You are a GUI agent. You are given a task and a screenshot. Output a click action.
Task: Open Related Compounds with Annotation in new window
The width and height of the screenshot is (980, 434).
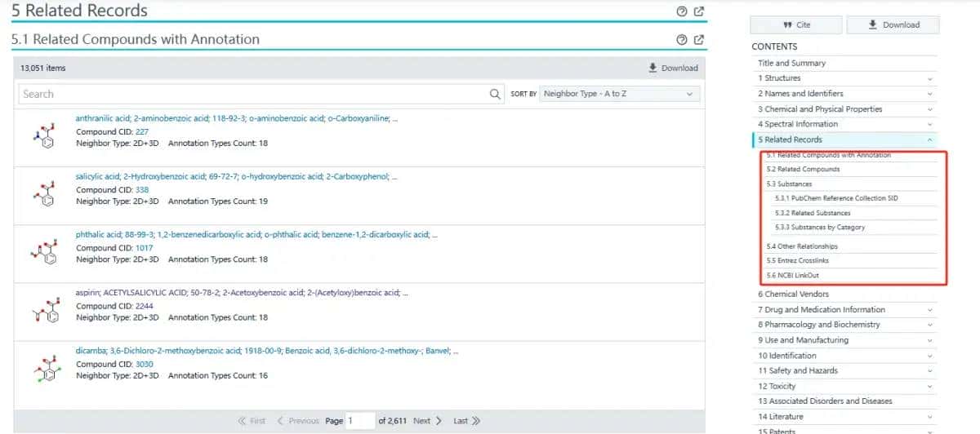699,40
